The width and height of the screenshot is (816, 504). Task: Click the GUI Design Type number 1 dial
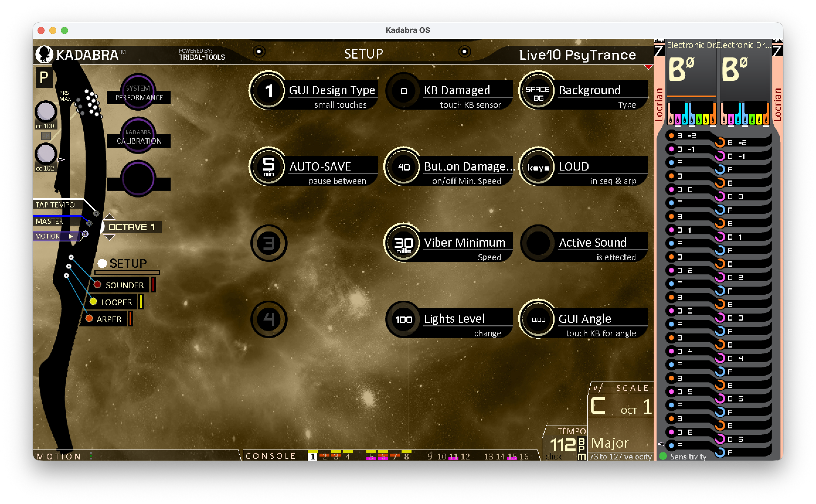(268, 90)
